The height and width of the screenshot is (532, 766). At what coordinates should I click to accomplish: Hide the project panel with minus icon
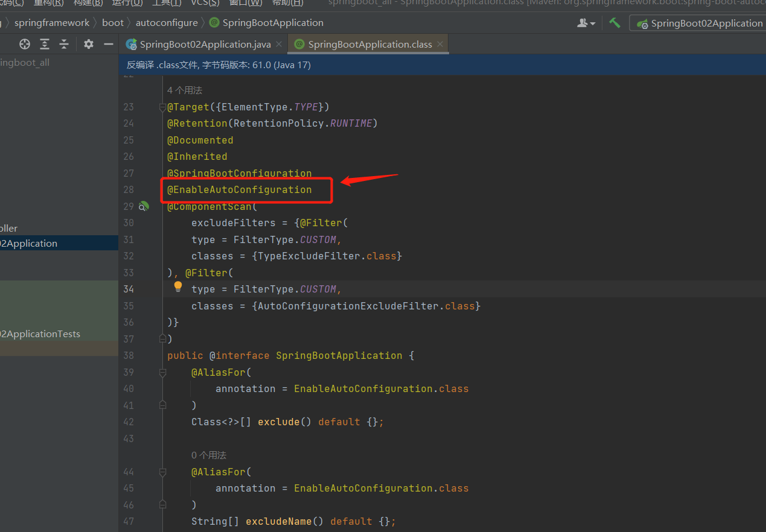tap(109, 44)
